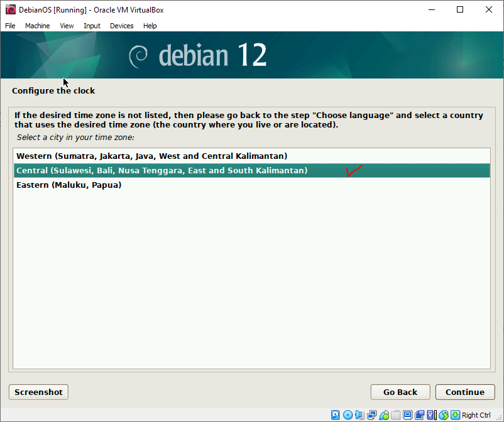Click the shared folders status icon
This screenshot has width=504, height=422.
(x=396, y=415)
